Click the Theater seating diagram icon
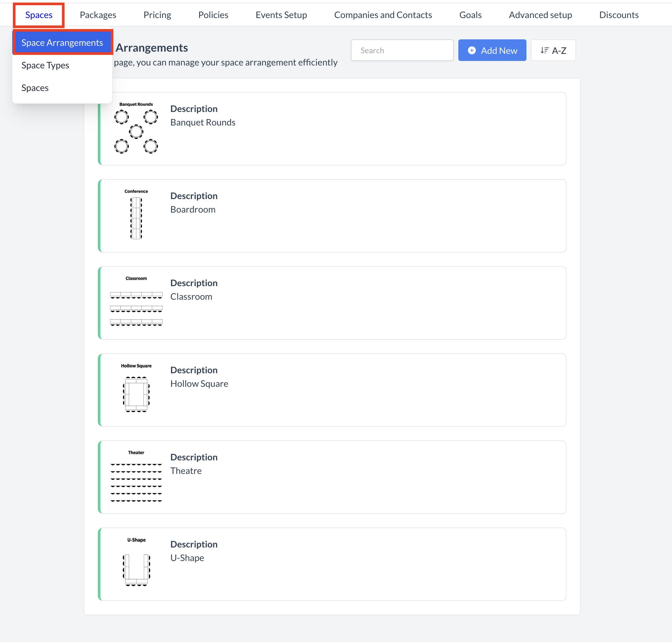Screen dimensions: 672x642 coord(136,477)
